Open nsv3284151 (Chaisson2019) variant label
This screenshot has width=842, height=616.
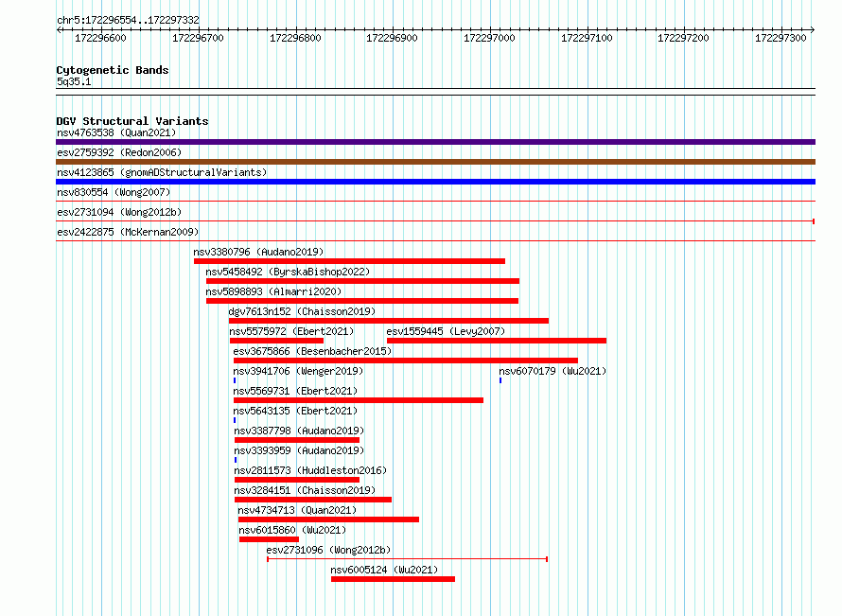pyautogui.click(x=305, y=490)
